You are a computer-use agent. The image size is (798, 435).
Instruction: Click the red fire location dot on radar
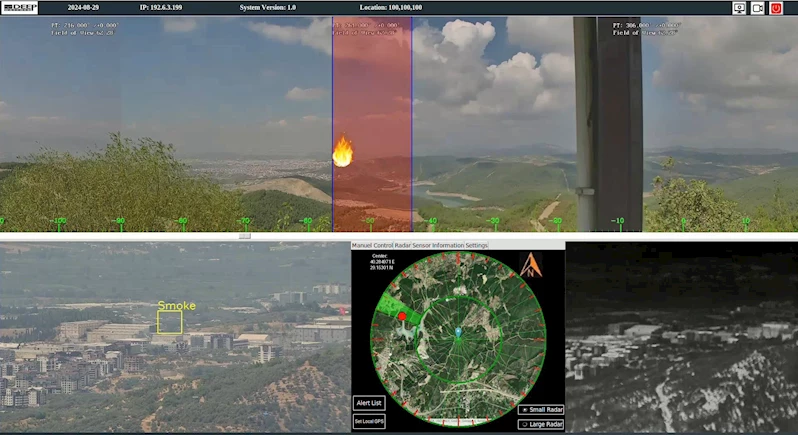pos(402,316)
